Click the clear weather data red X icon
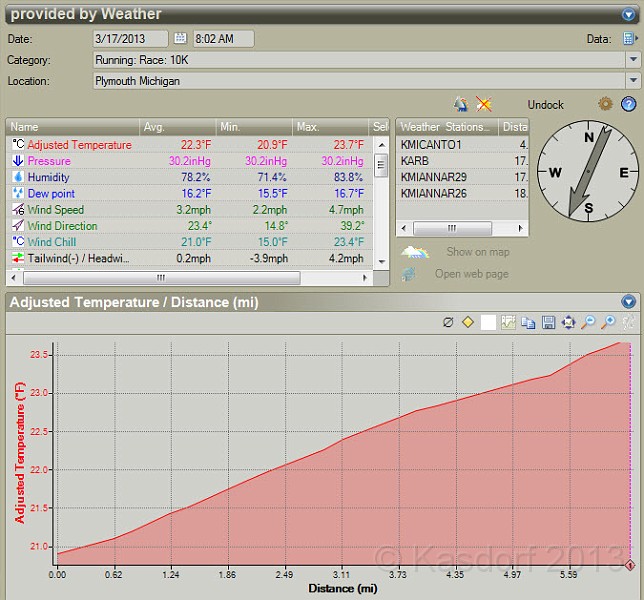The image size is (644, 600). (483, 104)
